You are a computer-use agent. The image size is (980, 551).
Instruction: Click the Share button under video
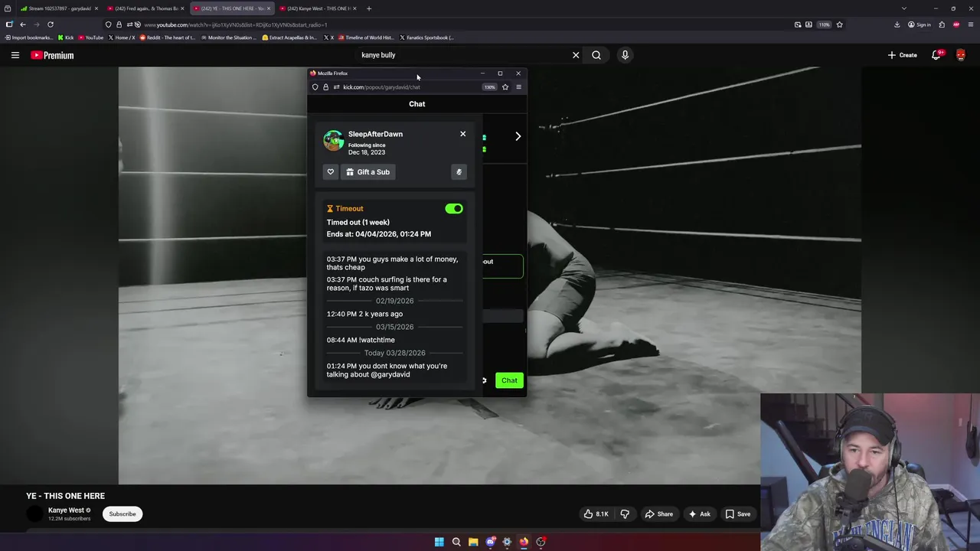pyautogui.click(x=658, y=514)
